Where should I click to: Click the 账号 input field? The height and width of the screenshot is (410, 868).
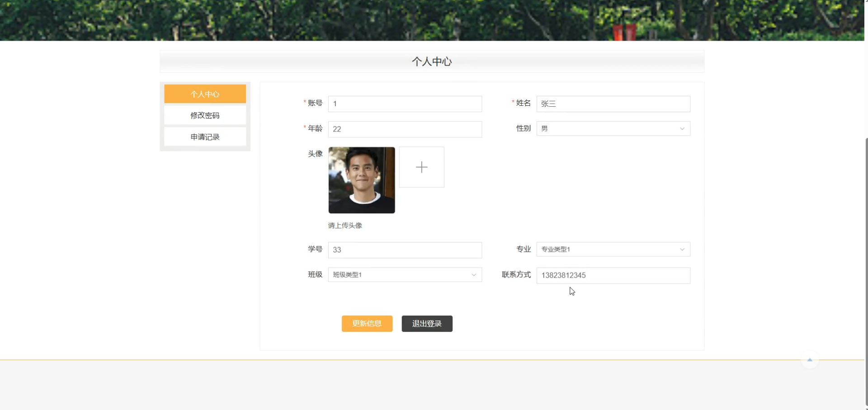[x=405, y=104]
